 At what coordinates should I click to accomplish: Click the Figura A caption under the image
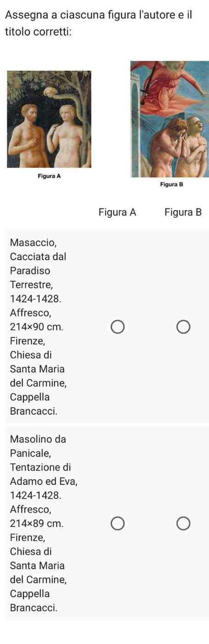[x=50, y=176]
